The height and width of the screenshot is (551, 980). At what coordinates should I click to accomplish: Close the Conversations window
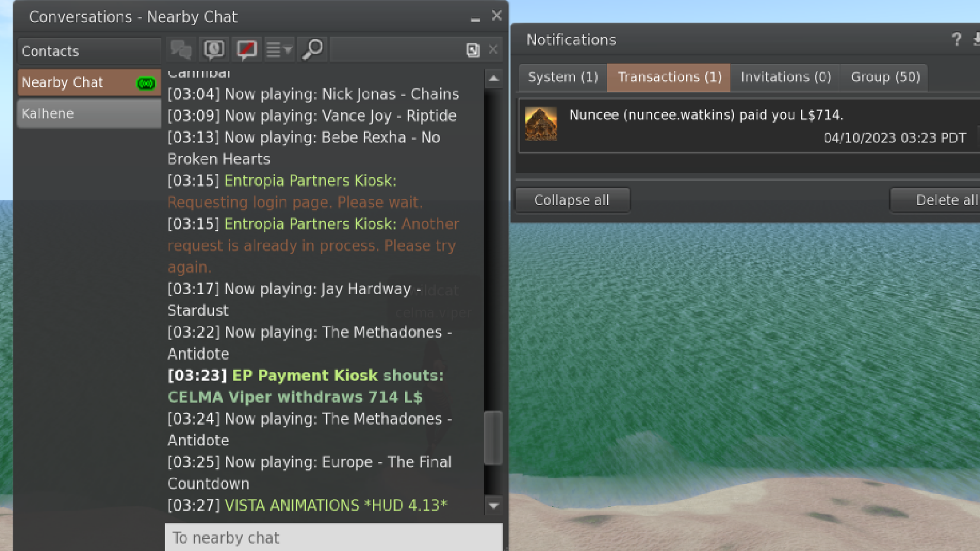tap(497, 16)
